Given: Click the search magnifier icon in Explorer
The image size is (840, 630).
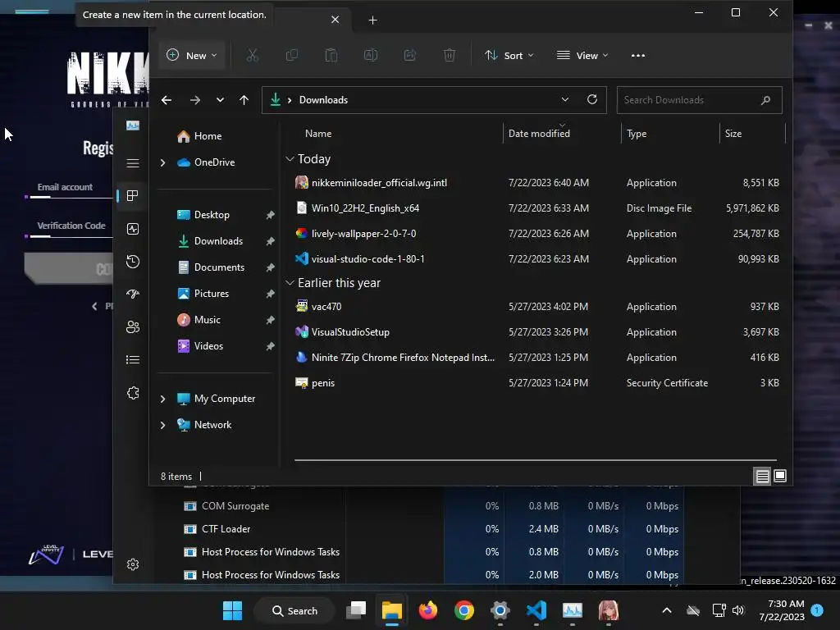Looking at the screenshot, I should (x=765, y=99).
